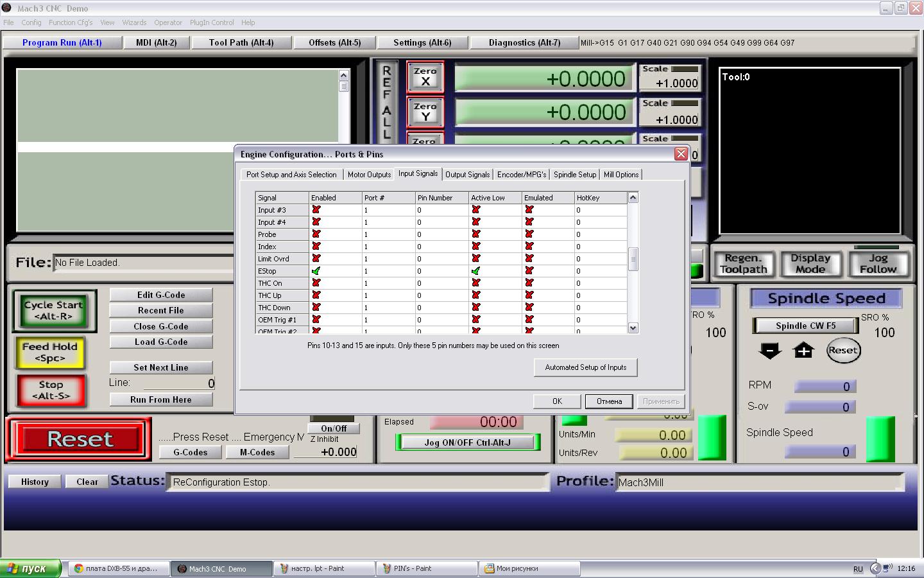Toggle Enabled for Input #3
Viewport: 924px width, 578px height.
click(316, 210)
